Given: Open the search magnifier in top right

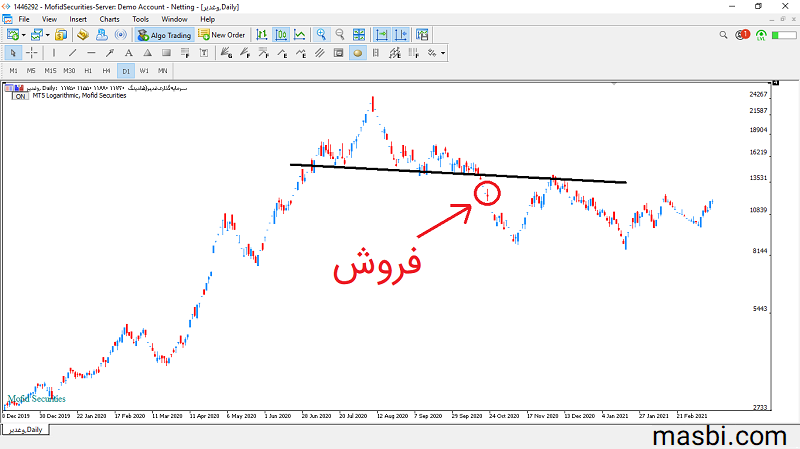Looking at the screenshot, I should [x=723, y=35].
